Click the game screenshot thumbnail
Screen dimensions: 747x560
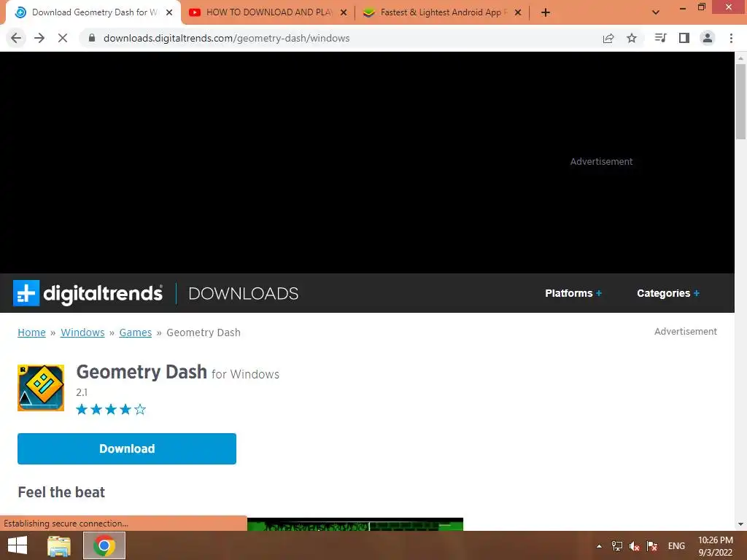[x=355, y=524]
